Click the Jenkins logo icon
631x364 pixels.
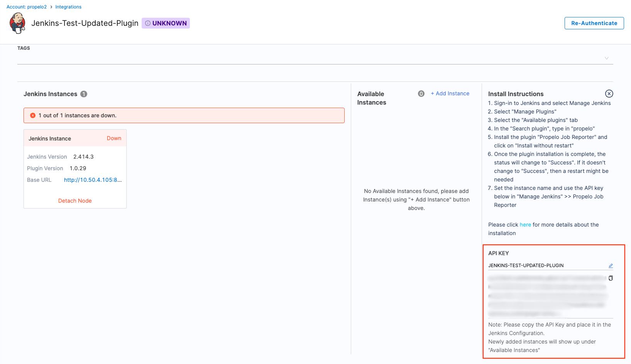click(x=17, y=23)
